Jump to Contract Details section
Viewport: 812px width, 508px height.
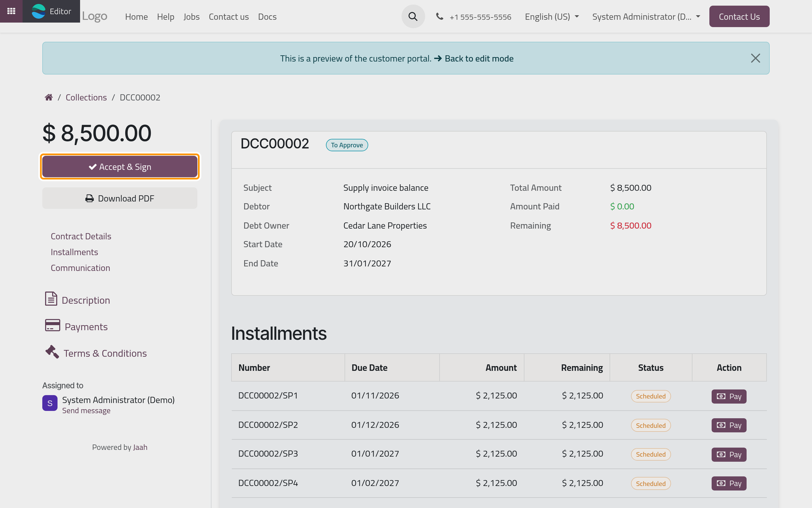(81, 236)
